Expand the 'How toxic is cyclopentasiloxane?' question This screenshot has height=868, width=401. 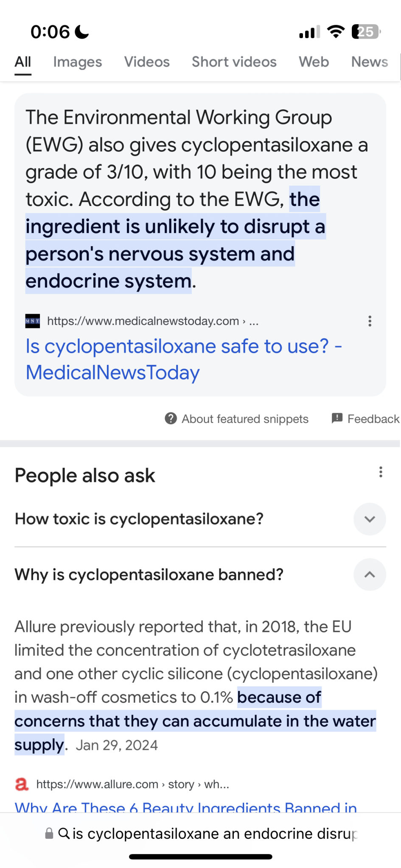pos(369,519)
